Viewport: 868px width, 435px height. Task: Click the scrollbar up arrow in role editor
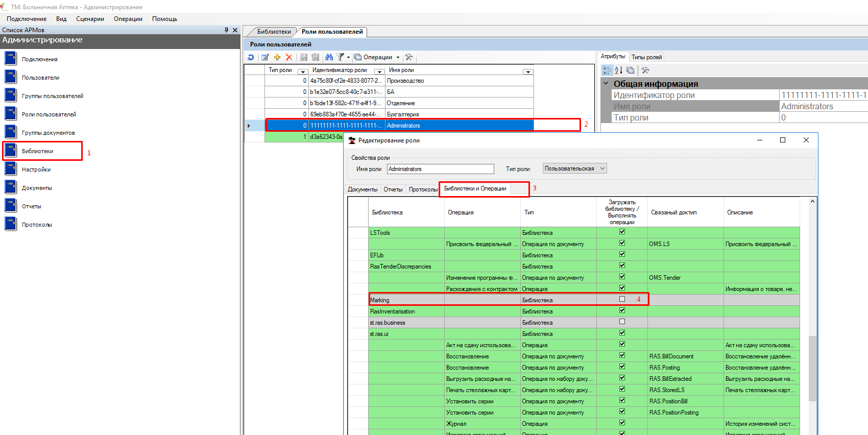coord(812,202)
